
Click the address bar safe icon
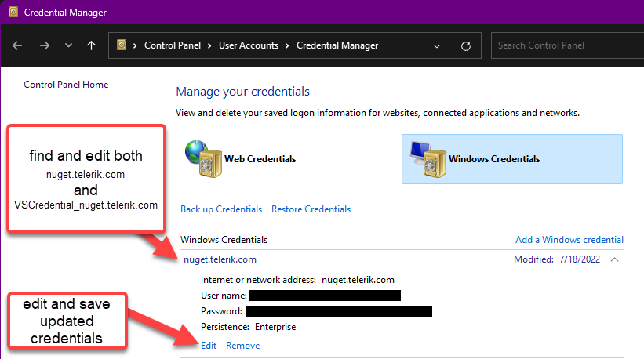(122, 45)
